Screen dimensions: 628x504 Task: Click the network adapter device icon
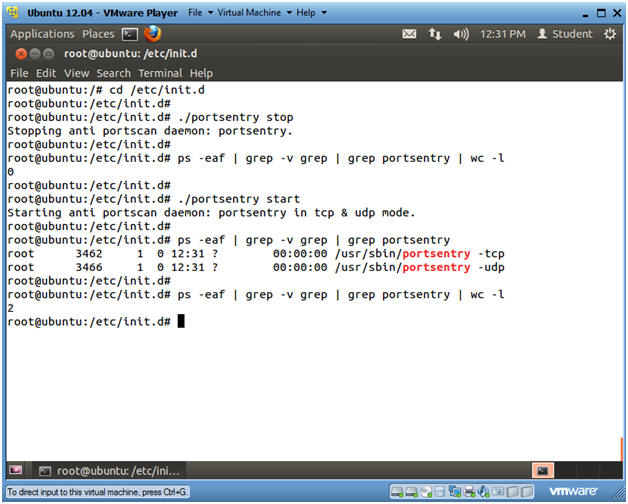pos(455,491)
